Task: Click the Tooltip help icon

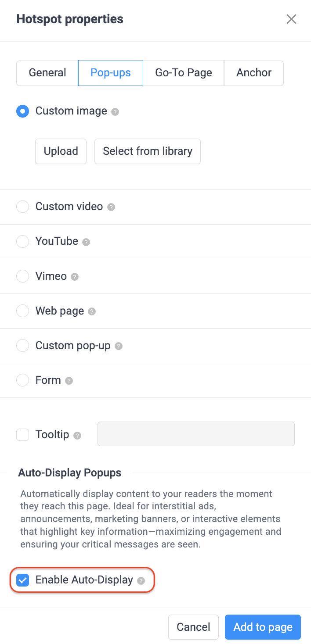Action: pyautogui.click(x=77, y=436)
